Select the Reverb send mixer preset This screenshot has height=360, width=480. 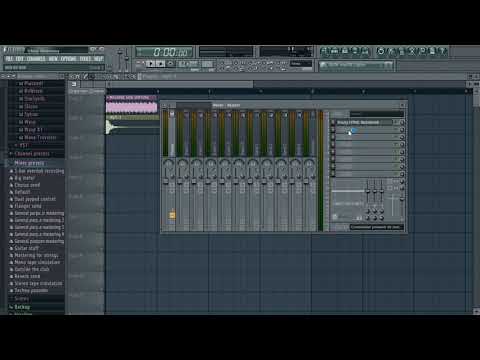[x=27, y=276]
